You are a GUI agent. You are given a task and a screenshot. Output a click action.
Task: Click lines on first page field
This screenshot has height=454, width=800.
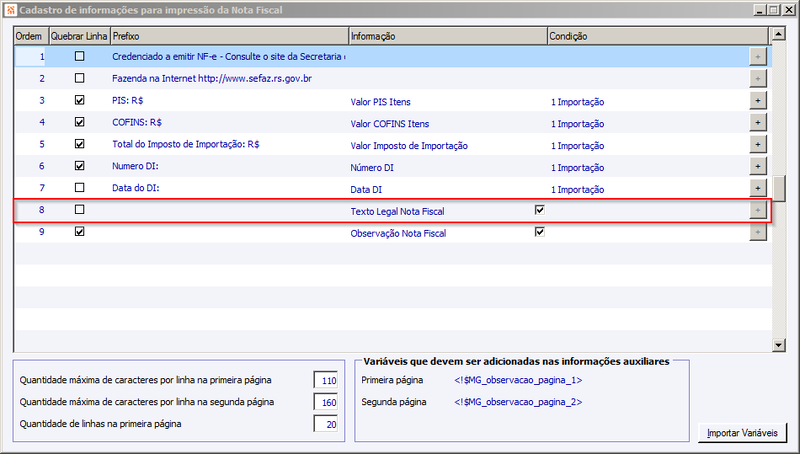[x=326, y=424]
